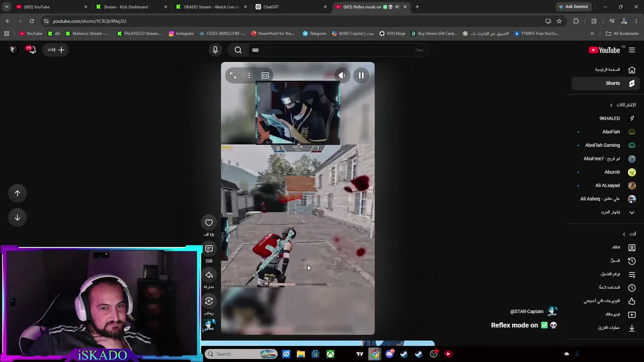This screenshot has width=644, height=362.
Task: Expand the Short to fullscreen
Action: pos(233,75)
